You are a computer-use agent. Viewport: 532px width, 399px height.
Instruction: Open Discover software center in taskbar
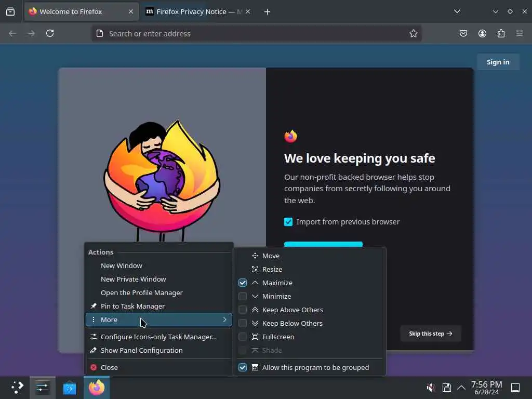click(70, 388)
